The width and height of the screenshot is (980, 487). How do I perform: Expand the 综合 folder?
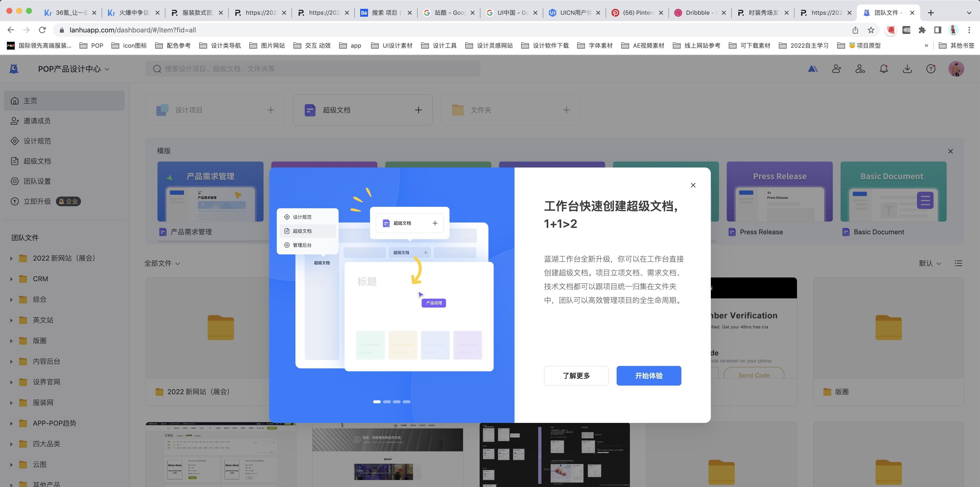pos(11,300)
